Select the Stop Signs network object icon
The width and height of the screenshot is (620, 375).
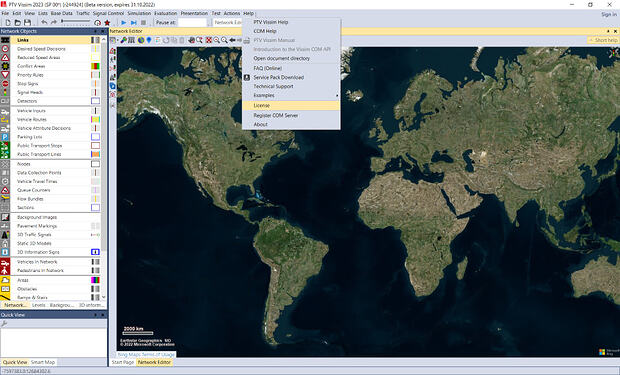pos(5,83)
